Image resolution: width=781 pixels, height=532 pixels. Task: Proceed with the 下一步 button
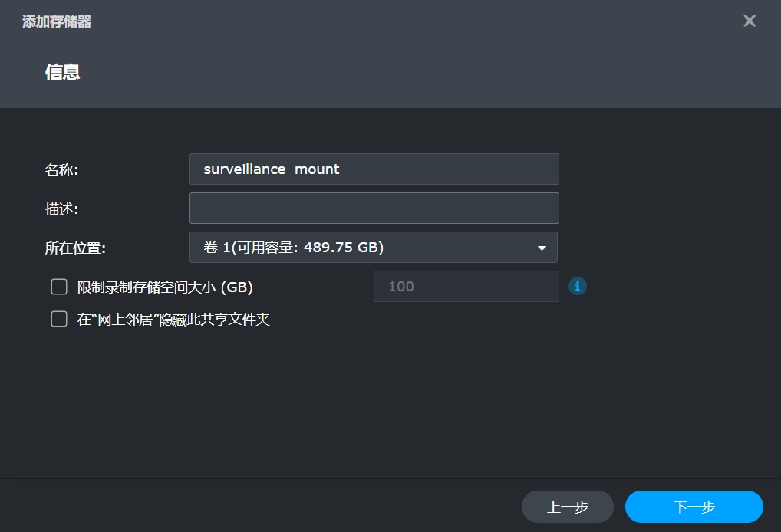click(x=694, y=507)
